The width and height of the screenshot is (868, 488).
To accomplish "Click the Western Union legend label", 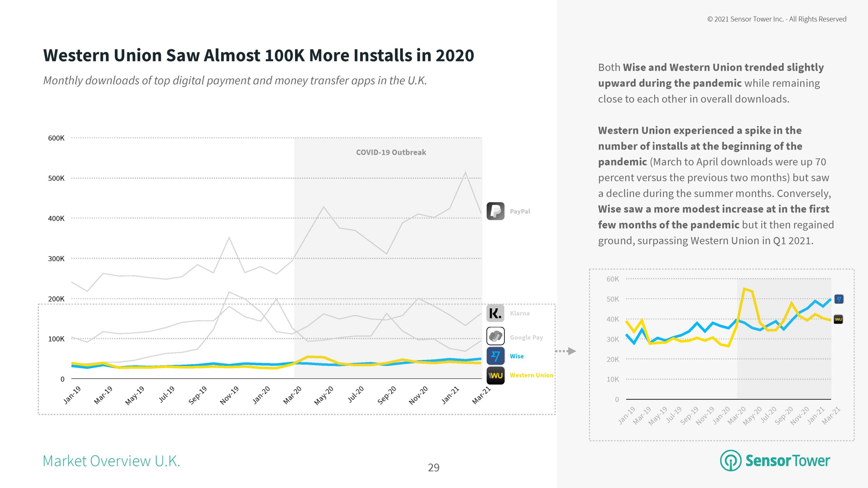I will click(x=531, y=375).
